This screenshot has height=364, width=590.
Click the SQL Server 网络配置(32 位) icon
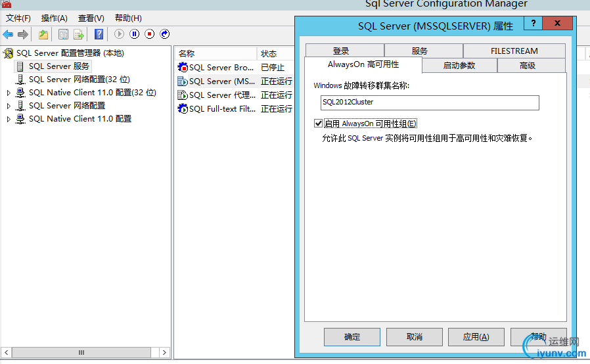(x=20, y=80)
